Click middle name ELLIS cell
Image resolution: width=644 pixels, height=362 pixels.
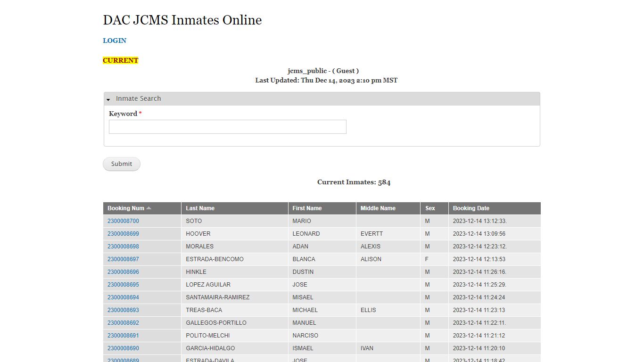coord(388,310)
